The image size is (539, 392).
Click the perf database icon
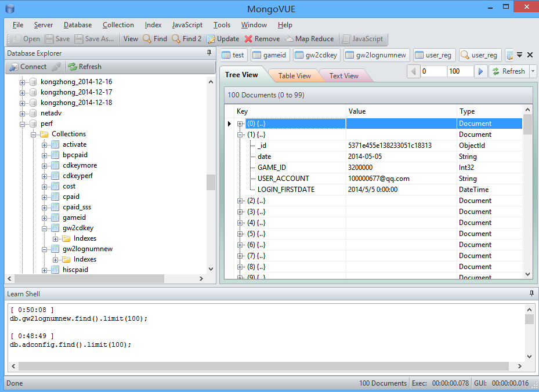click(x=33, y=124)
